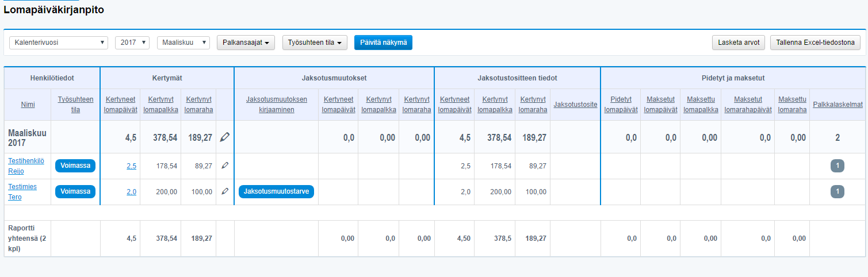Sort by Palkkalaskelmat column header

838,105
